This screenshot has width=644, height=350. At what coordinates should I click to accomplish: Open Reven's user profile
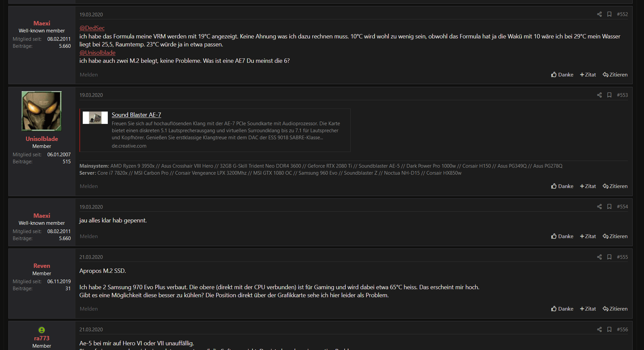click(x=42, y=266)
